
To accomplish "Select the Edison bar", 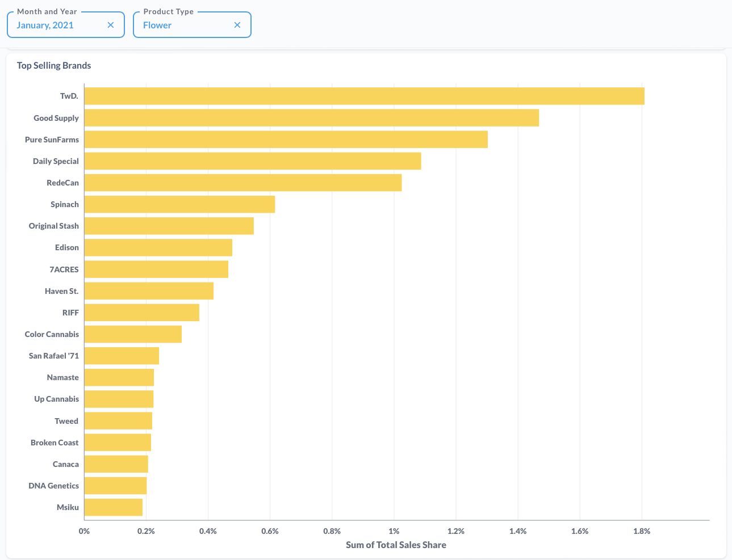I will point(158,247).
